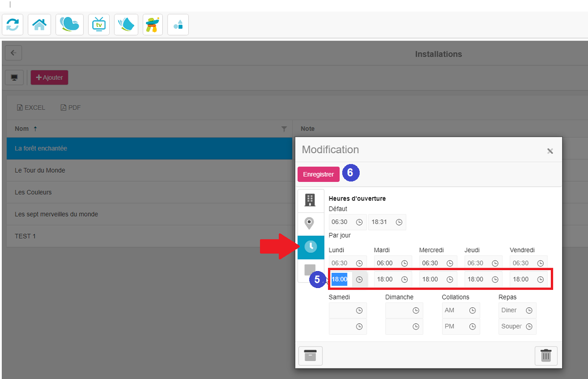Image resolution: width=588 pixels, height=379 pixels.
Task: Open the colorful inukshuk figure icon
Action: point(153,25)
